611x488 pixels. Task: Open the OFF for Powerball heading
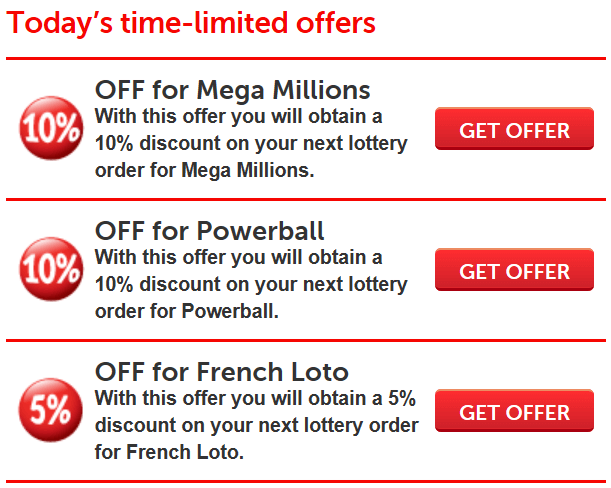tap(210, 231)
